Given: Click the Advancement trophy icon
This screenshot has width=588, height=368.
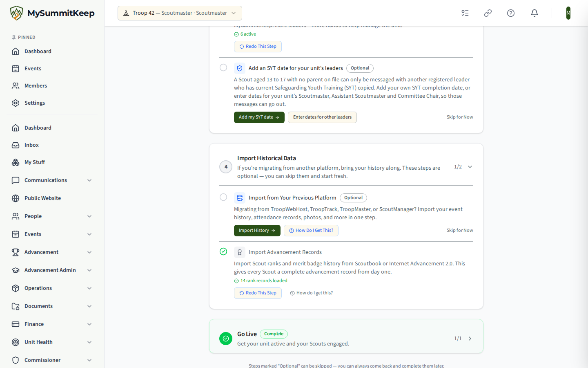Looking at the screenshot, I should tap(16, 252).
